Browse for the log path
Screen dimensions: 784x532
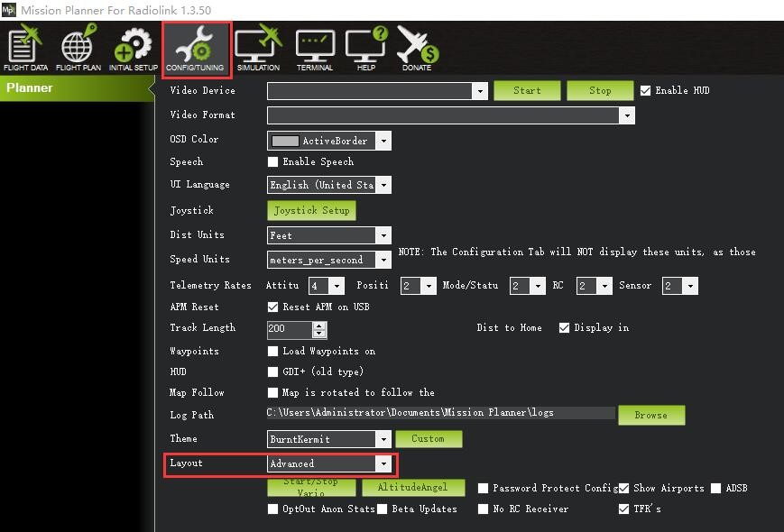coord(650,415)
